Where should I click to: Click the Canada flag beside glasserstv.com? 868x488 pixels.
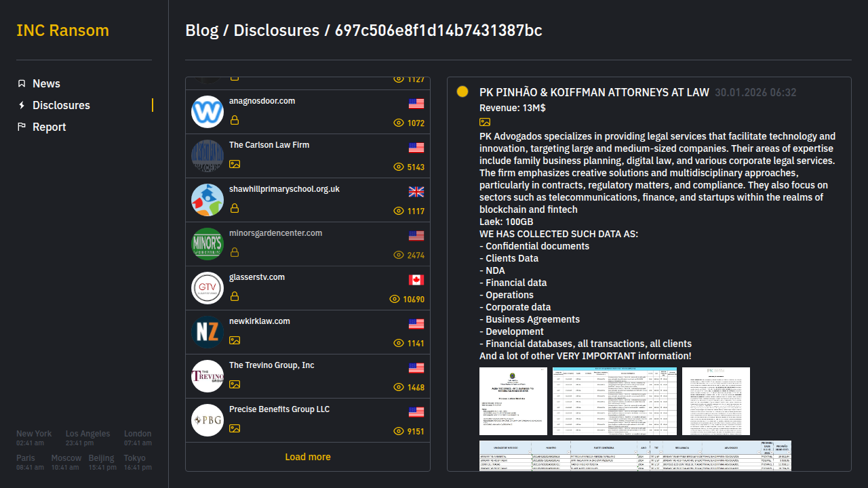[x=416, y=280]
